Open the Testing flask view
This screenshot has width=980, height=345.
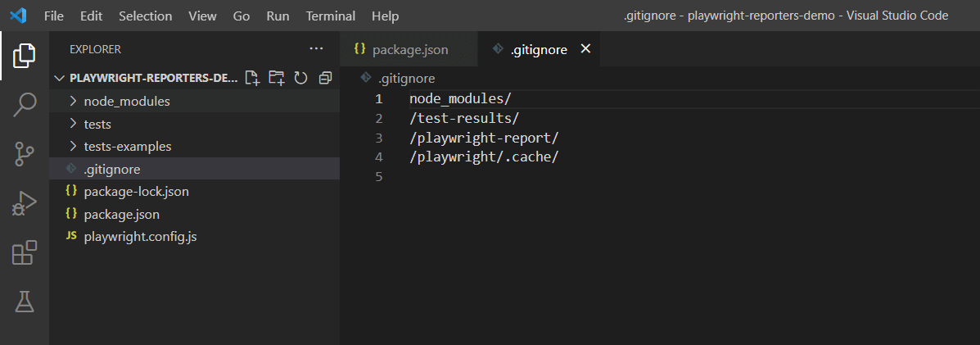click(25, 302)
